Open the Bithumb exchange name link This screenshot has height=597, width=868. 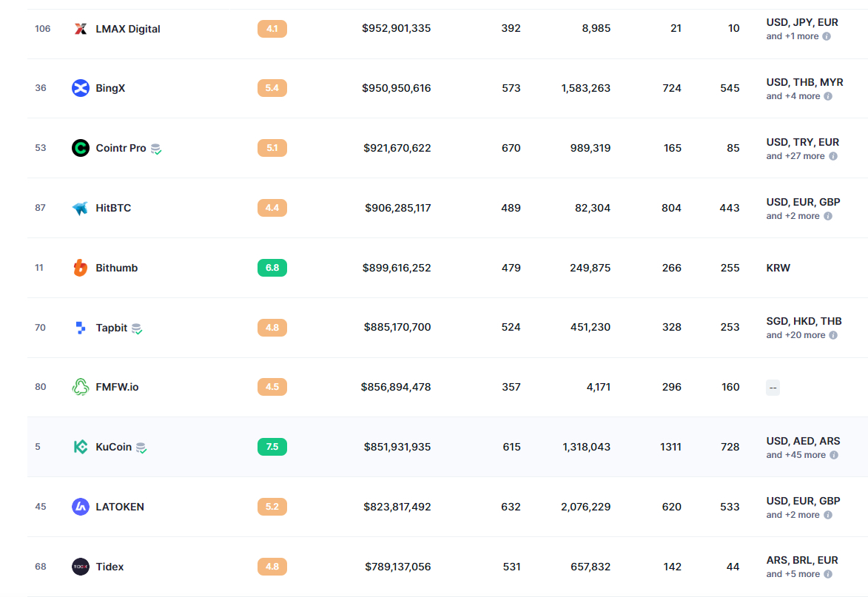[x=116, y=268]
